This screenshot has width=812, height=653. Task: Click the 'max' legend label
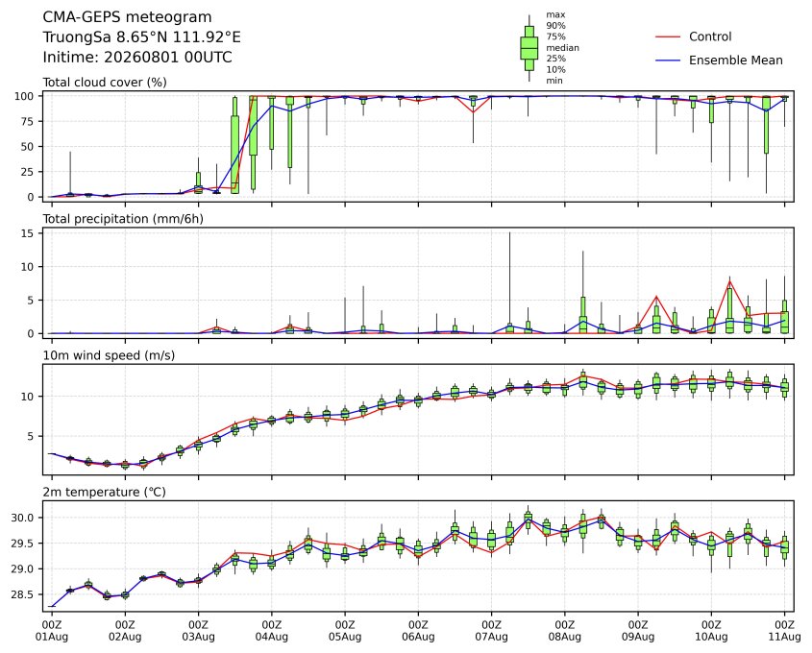[555, 15]
